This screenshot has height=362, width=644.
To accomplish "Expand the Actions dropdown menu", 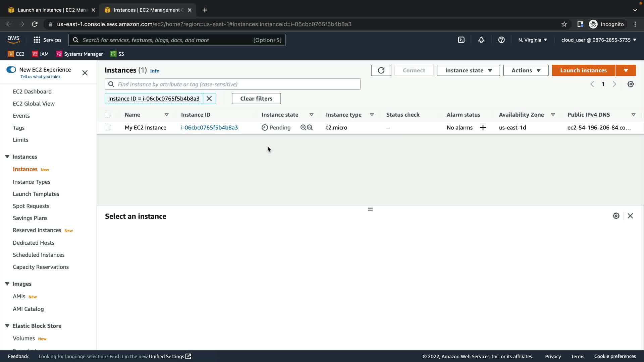I will 526,70.
